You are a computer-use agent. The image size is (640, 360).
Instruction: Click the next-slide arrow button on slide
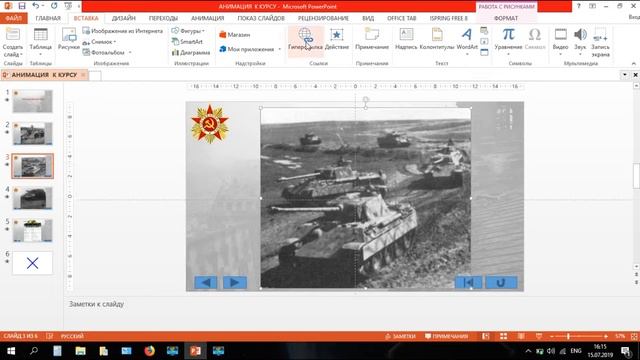point(235,282)
